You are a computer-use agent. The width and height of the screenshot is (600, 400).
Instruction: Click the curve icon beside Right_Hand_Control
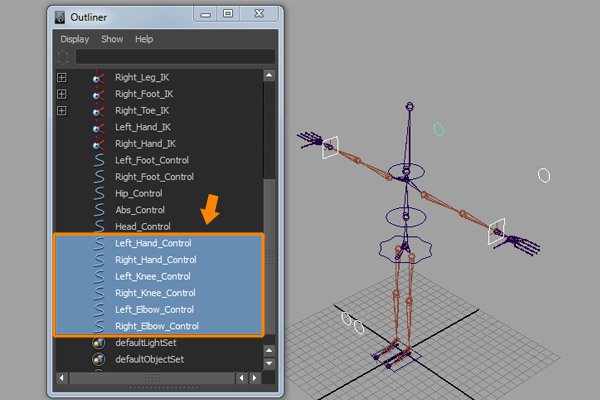pyautogui.click(x=99, y=260)
